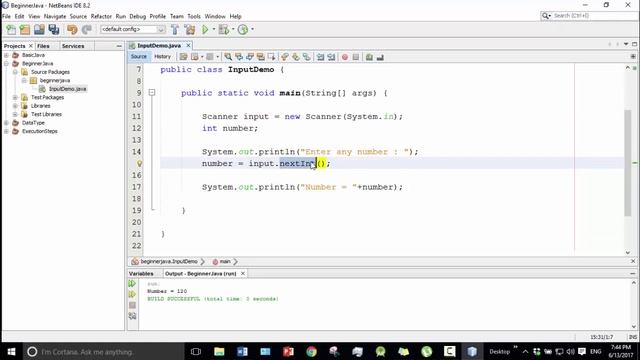Expand the BasicJava project node
The image size is (640, 360).
pos(7,55)
